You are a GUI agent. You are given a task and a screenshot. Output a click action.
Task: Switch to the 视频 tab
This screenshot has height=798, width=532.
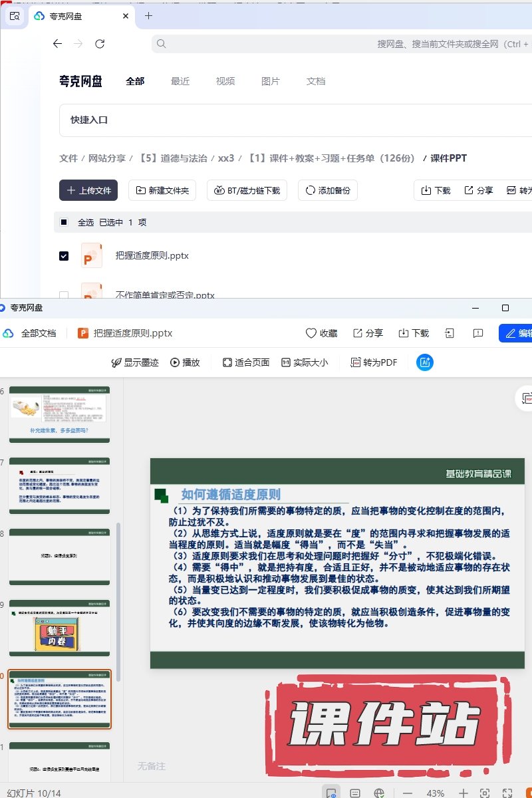225,81
